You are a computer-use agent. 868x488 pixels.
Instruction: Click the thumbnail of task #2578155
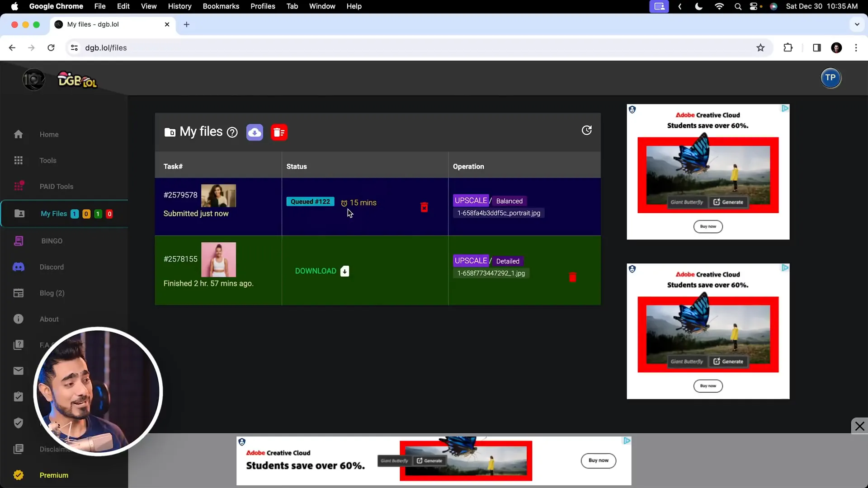click(218, 259)
